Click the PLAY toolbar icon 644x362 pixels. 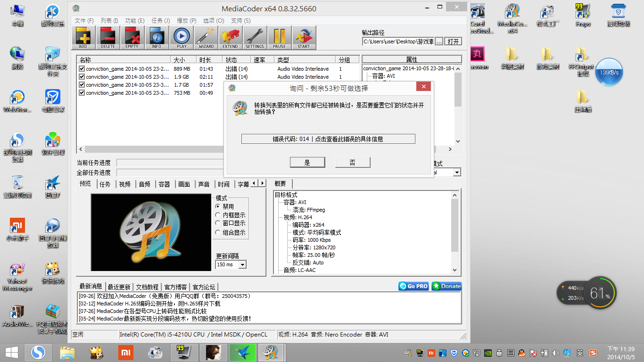[182, 38]
